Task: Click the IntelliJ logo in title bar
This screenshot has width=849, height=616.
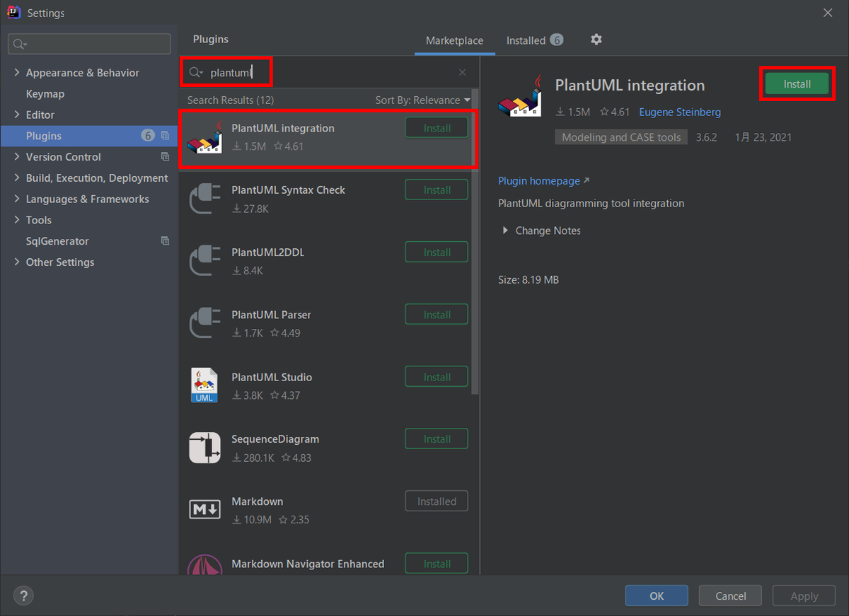Action: [x=13, y=13]
